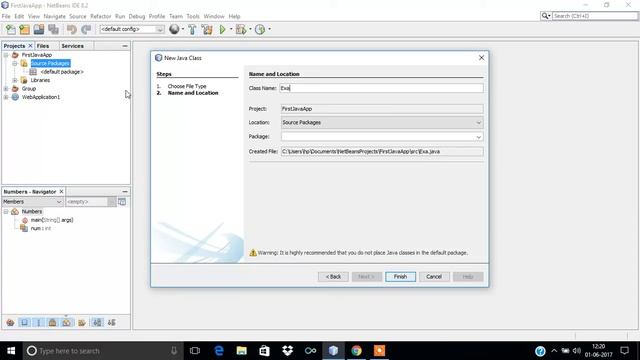Viewport: 640px width, 360px height.
Task: Open the Debug menu
Action: tap(137, 16)
